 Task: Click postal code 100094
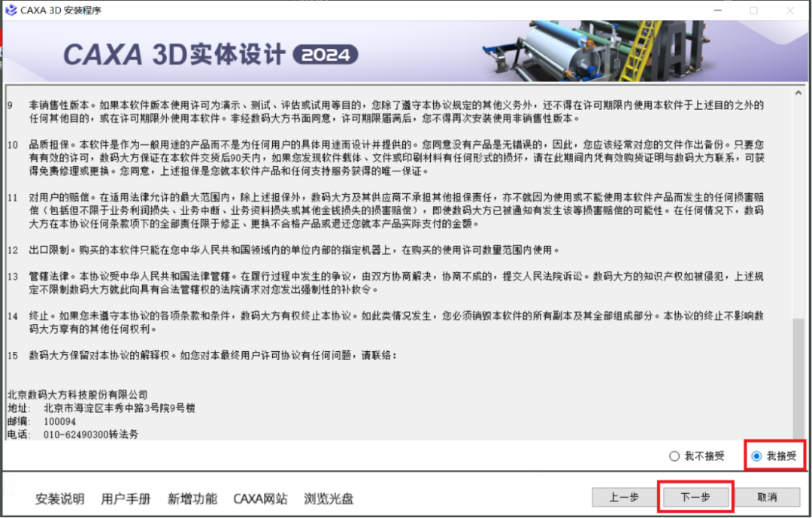[x=60, y=422]
